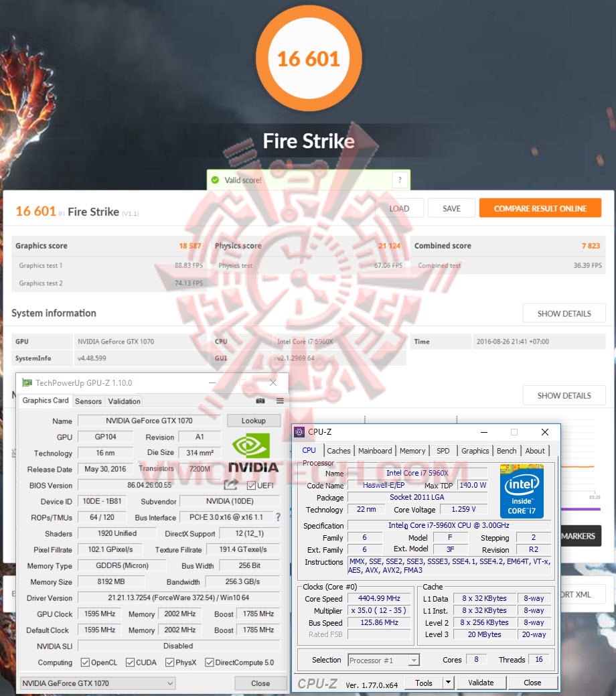Open the GPU-Z hamburger menu icon
616x696 pixels.
[x=280, y=401]
